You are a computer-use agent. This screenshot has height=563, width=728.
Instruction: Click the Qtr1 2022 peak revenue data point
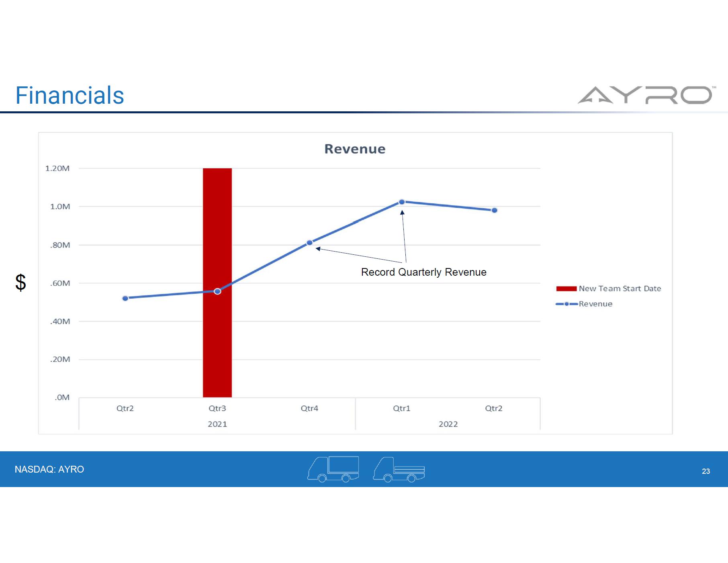pos(402,202)
